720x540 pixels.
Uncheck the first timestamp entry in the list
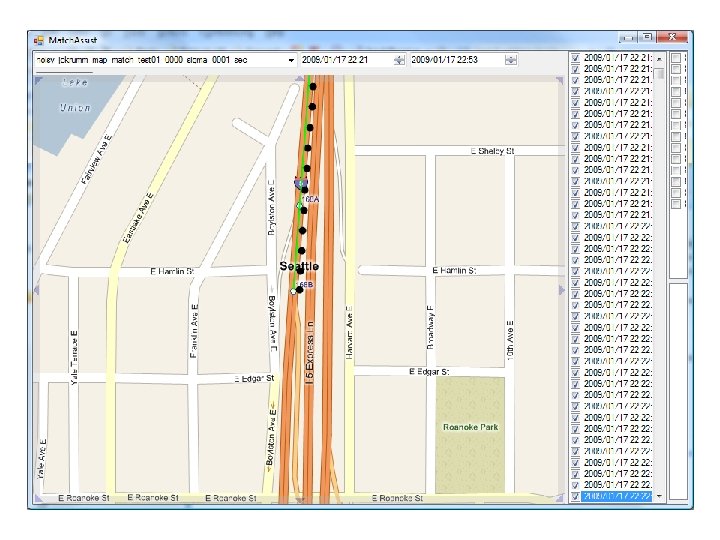pyautogui.click(x=575, y=58)
